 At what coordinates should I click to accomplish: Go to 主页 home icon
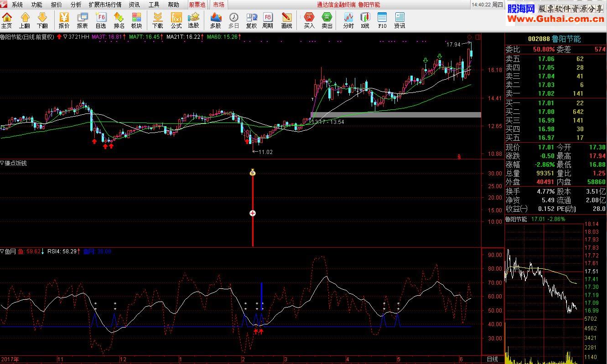[7, 21]
